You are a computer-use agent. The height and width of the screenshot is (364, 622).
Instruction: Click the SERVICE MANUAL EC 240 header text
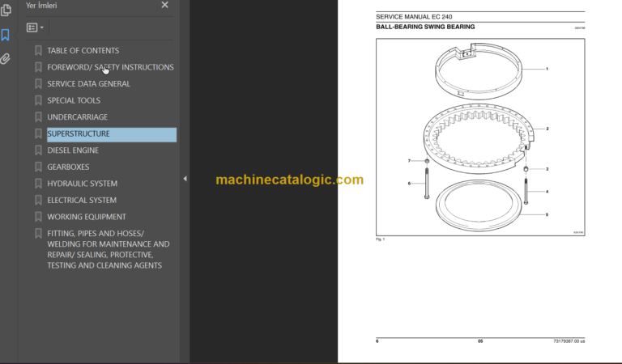414,17
